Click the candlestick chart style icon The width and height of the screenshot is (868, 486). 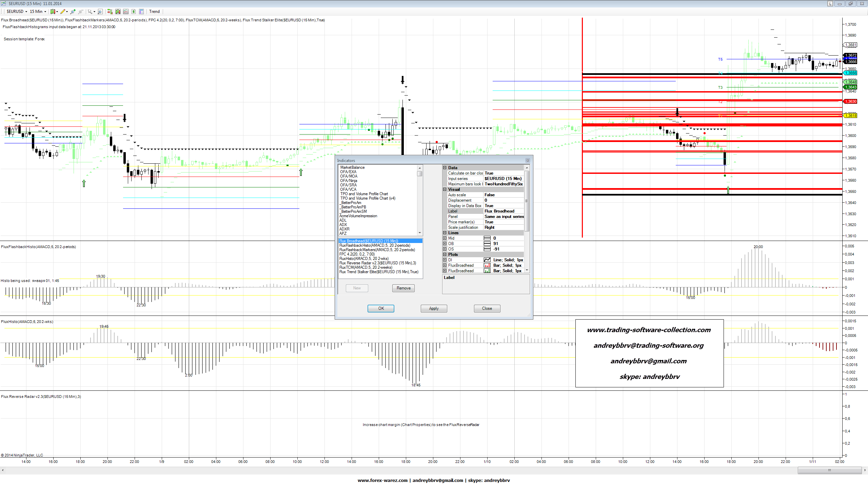coord(53,12)
